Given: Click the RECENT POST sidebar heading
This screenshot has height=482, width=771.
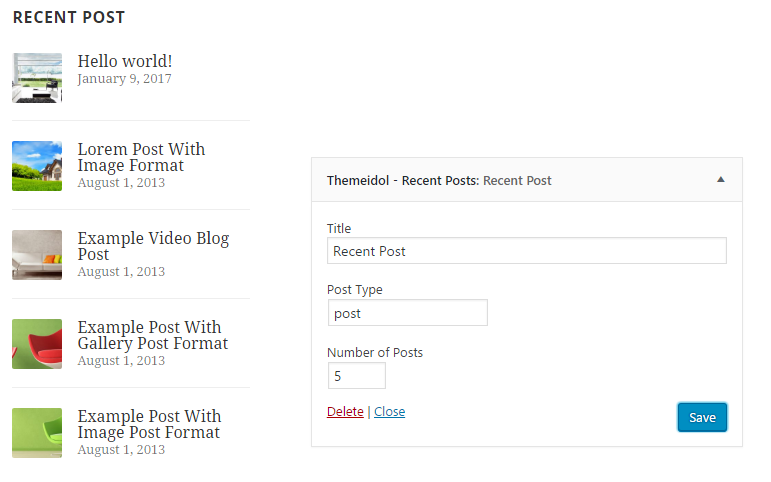Looking at the screenshot, I should [x=69, y=18].
